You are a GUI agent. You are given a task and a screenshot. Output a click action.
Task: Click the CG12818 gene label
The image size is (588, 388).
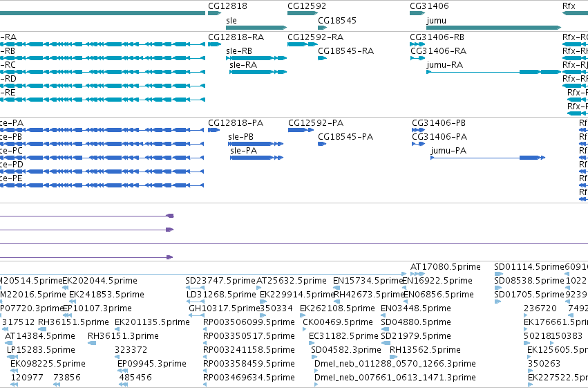click(x=227, y=6)
